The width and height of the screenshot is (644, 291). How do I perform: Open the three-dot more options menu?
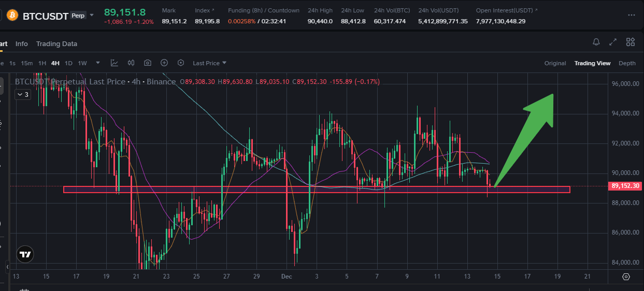click(631, 16)
